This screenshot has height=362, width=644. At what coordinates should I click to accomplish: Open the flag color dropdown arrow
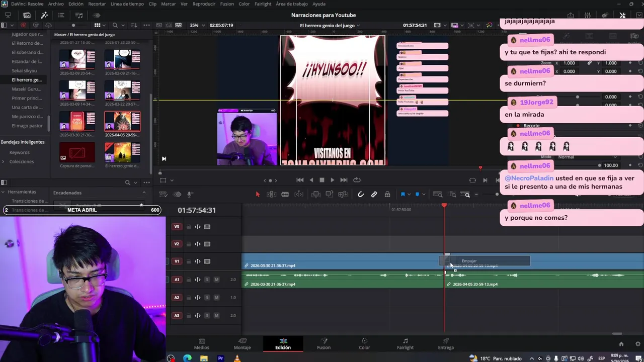[409, 195]
